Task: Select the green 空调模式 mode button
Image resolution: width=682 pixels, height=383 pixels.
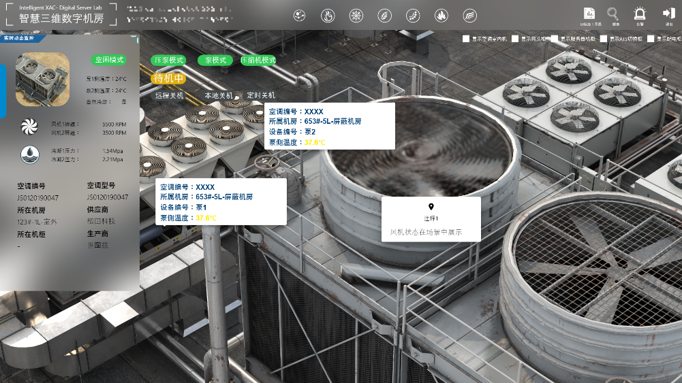Action: coord(109,60)
